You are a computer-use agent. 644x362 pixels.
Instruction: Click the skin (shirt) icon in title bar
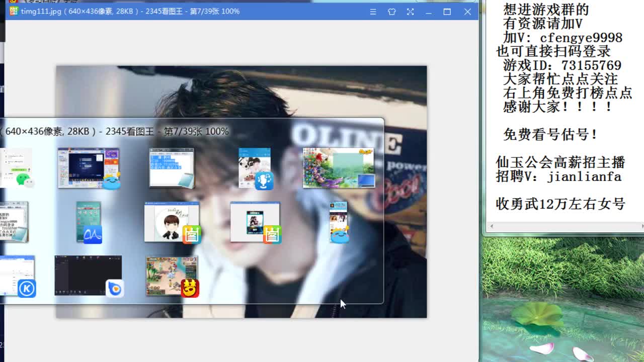pos(391,12)
